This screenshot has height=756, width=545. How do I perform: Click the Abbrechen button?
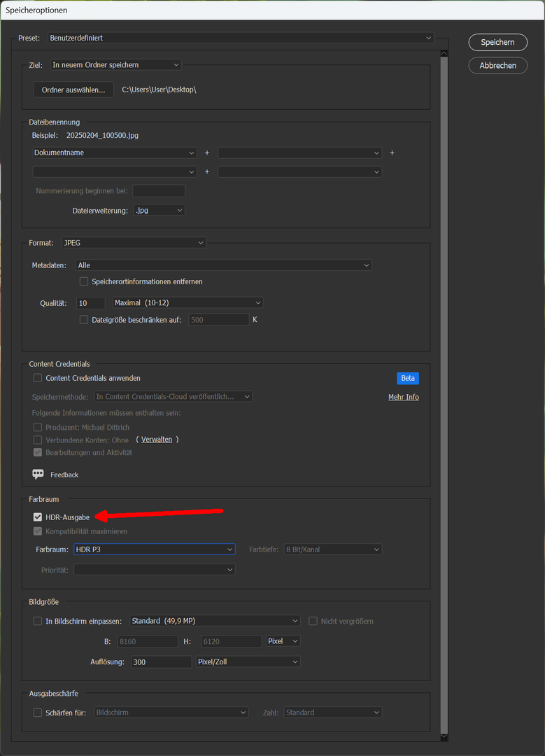coord(497,66)
